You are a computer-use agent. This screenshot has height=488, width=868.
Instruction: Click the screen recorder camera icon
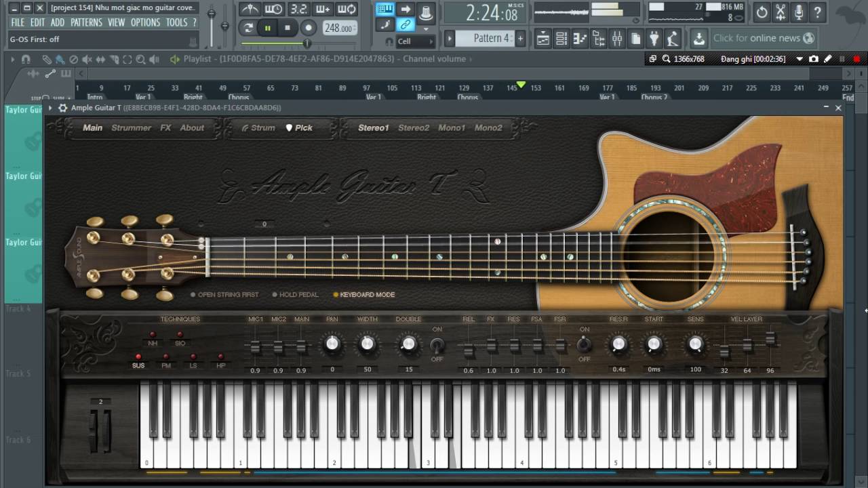[x=814, y=59]
